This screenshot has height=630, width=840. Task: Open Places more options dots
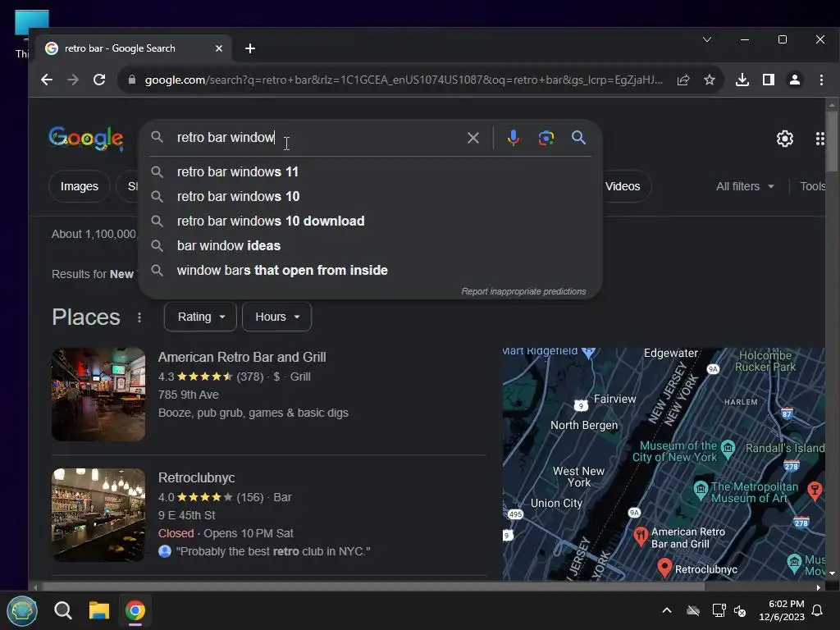(139, 317)
